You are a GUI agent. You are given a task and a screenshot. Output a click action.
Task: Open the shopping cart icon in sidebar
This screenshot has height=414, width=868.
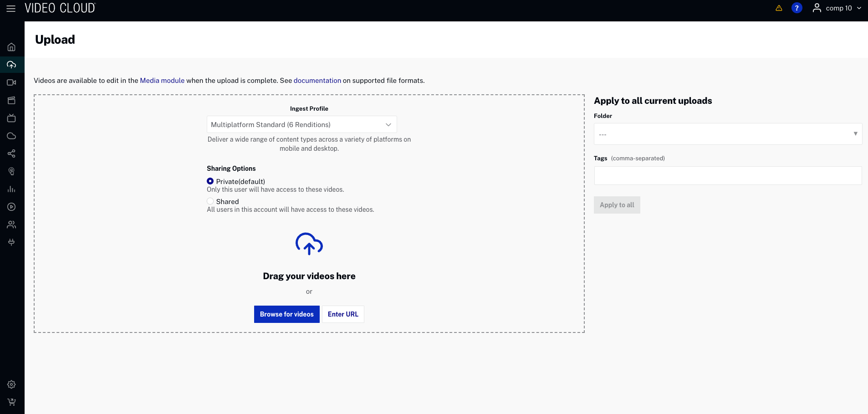coord(11,402)
